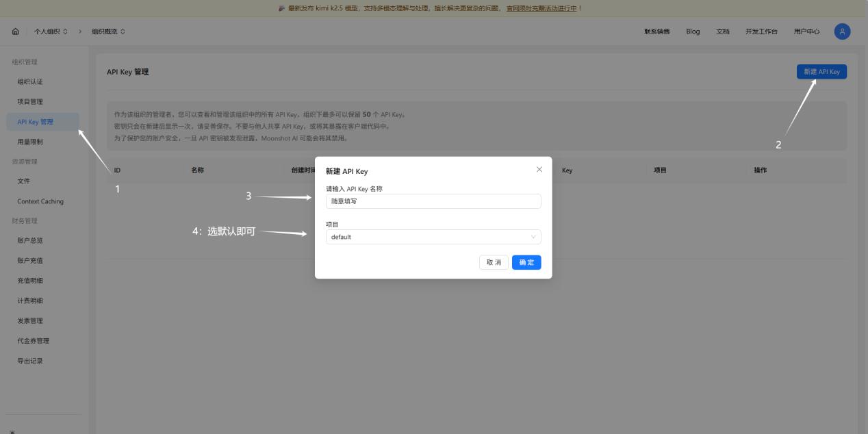Open the Blog page from top navigation
Viewport: 868px width, 434px height.
click(693, 31)
